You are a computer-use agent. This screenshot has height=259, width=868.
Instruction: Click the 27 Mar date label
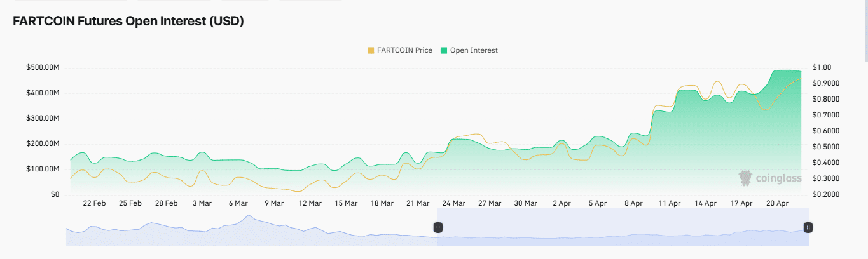tap(490, 203)
